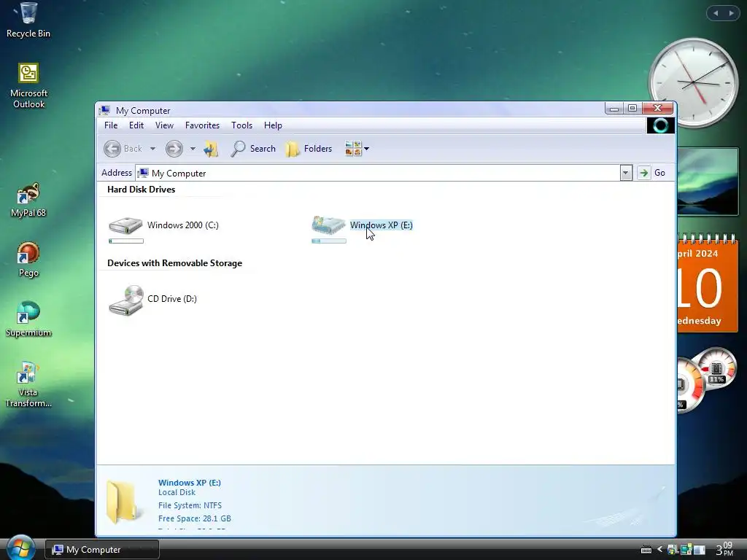The width and height of the screenshot is (747, 560).
Task: Select the MyPal 68 desktop shortcut
Action: 28,200
